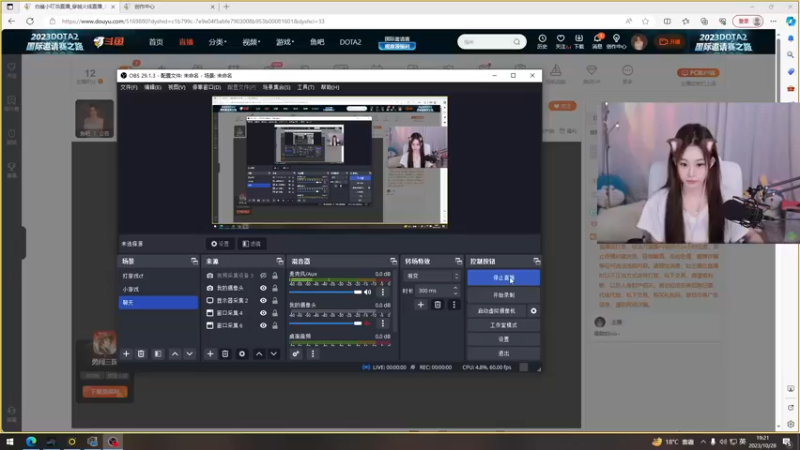Open scene filters icon in Scenes panel

158,354
